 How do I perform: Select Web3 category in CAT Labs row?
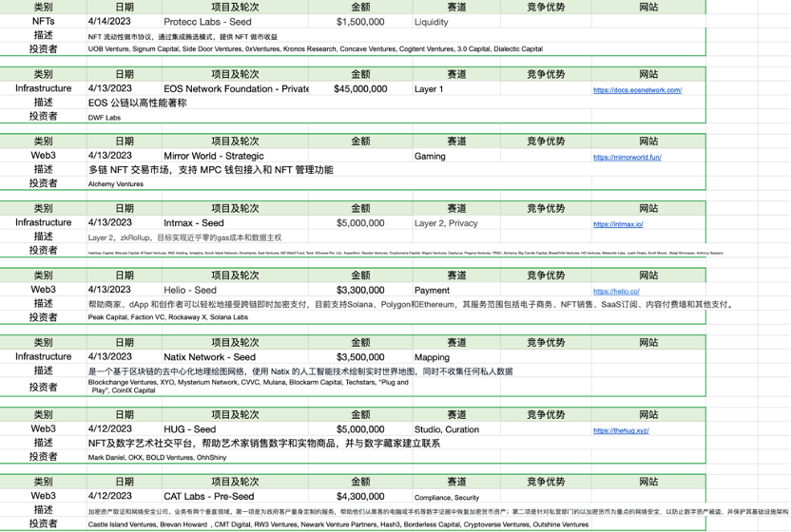click(44, 496)
